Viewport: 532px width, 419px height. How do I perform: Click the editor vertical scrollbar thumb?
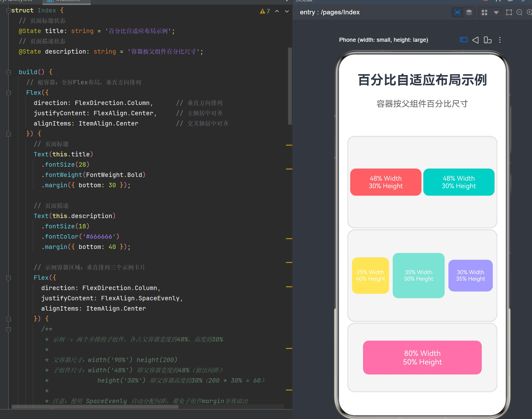point(290,86)
